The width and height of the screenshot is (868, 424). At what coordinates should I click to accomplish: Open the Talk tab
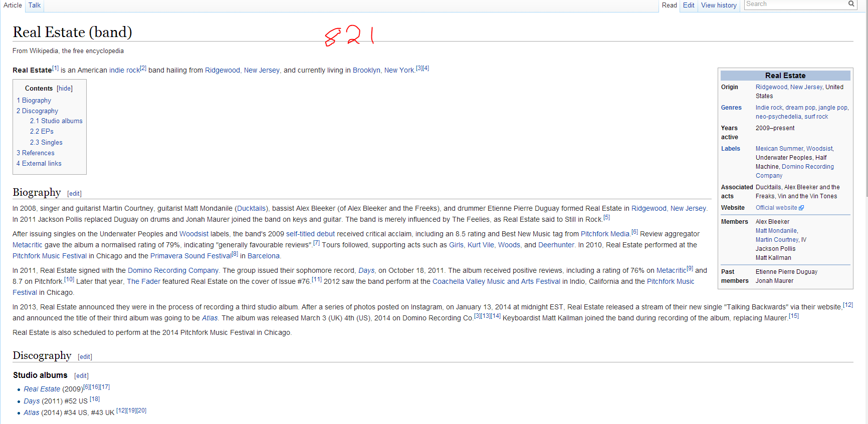pos(35,5)
